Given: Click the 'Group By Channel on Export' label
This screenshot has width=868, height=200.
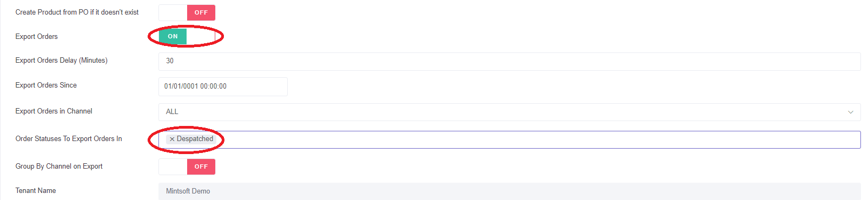Looking at the screenshot, I should [x=59, y=166].
